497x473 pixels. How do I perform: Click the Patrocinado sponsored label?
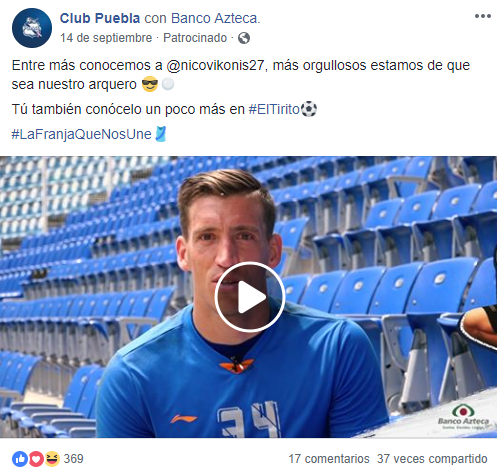click(x=195, y=38)
